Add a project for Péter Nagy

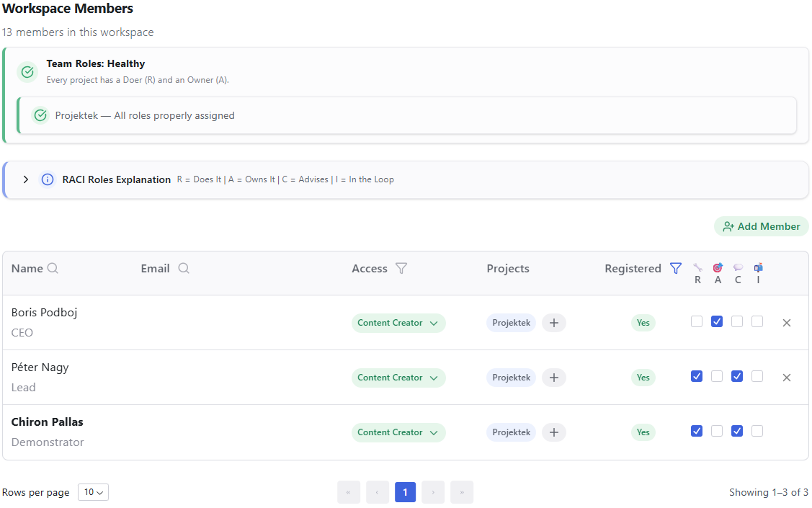click(554, 378)
